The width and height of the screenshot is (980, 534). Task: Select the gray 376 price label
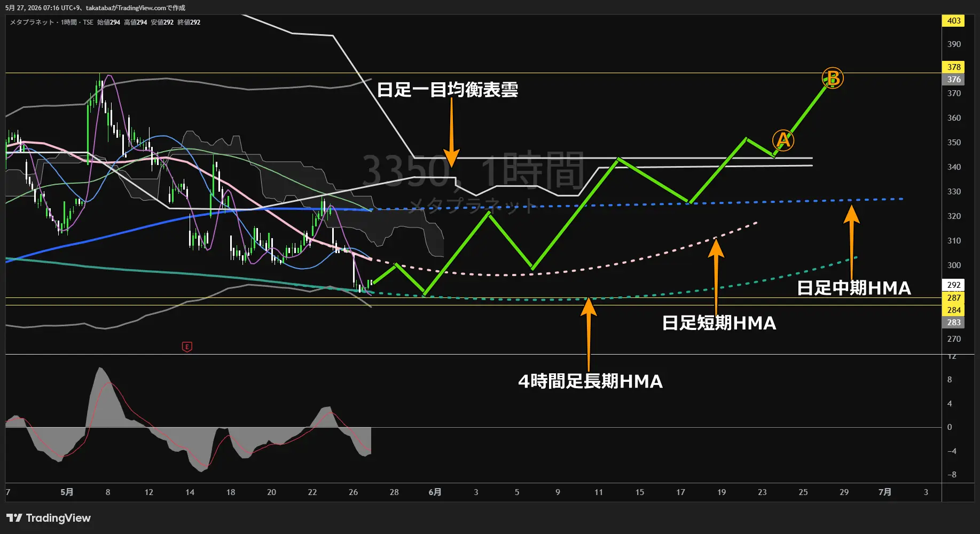(x=954, y=80)
